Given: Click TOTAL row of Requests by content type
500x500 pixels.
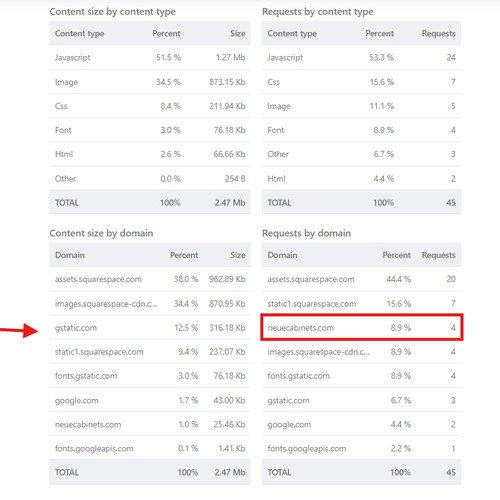Looking at the screenshot, I should [x=361, y=202].
